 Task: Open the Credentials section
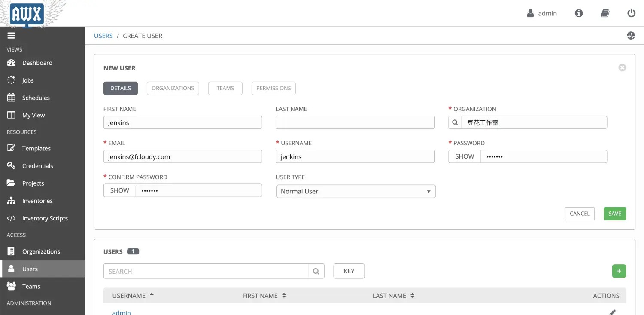point(37,165)
